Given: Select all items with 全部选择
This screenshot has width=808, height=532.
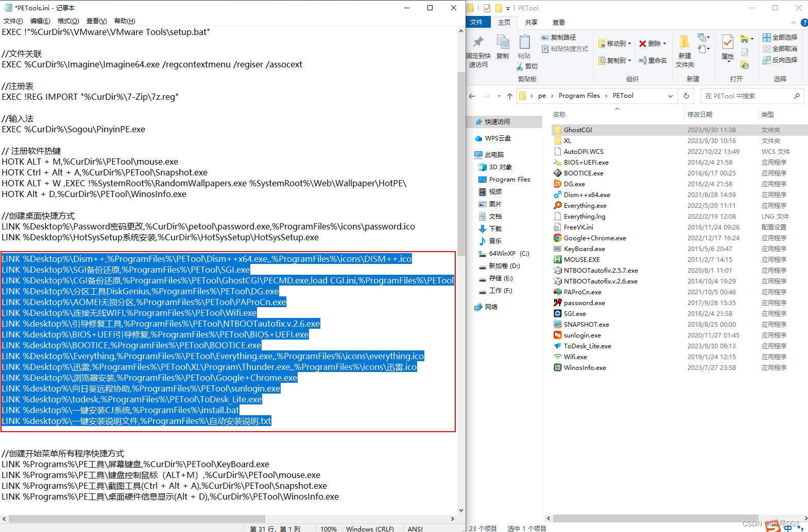Looking at the screenshot, I should [780, 38].
